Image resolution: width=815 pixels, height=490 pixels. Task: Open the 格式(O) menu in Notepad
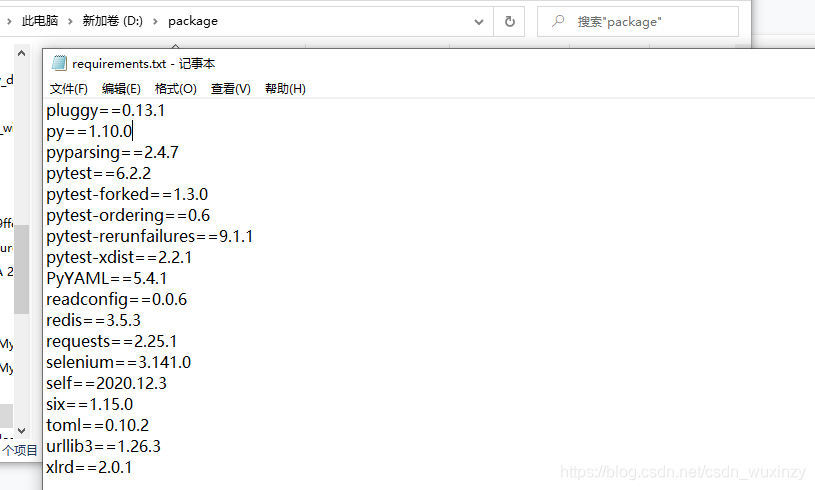[176, 89]
